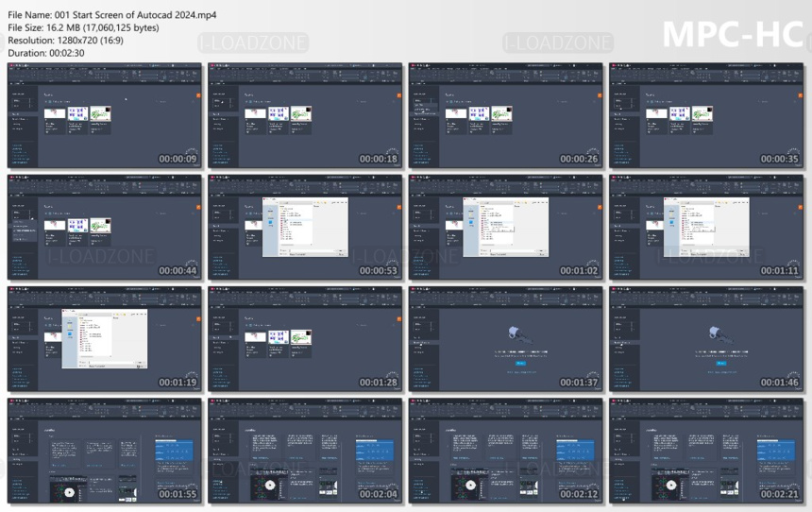The image size is (812, 512).
Task: Click the File Size 16.2 MB line
Action: [x=83, y=27]
